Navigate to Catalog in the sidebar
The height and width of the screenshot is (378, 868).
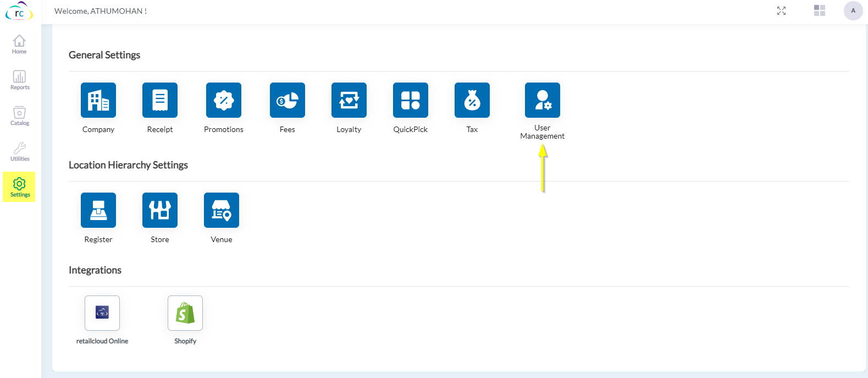click(x=19, y=116)
